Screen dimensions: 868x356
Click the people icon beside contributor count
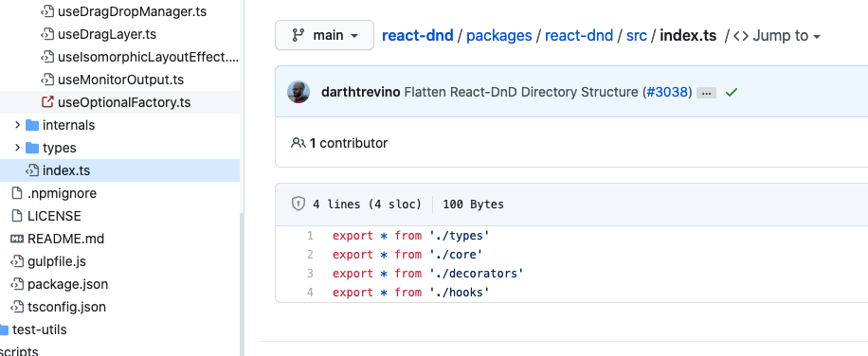(x=298, y=143)
